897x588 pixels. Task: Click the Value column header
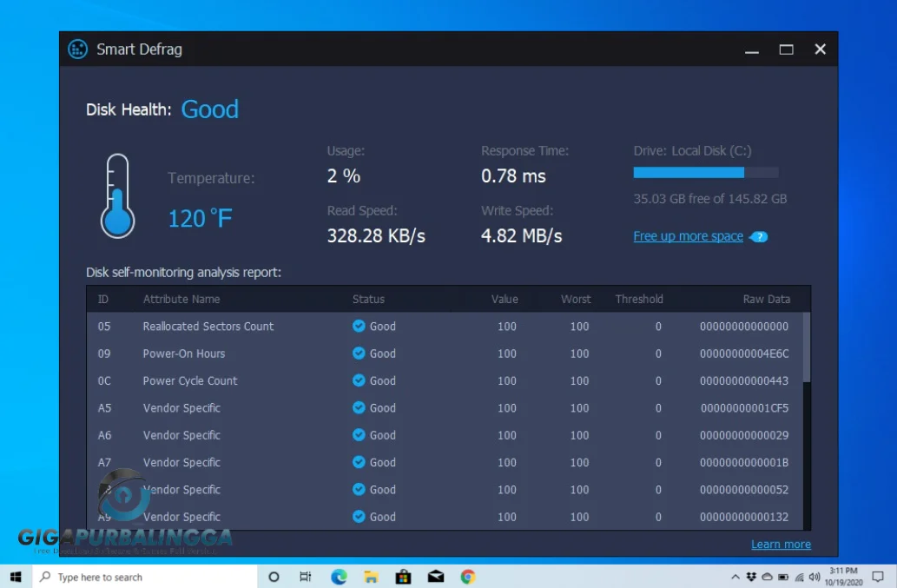tap(505, 299)
